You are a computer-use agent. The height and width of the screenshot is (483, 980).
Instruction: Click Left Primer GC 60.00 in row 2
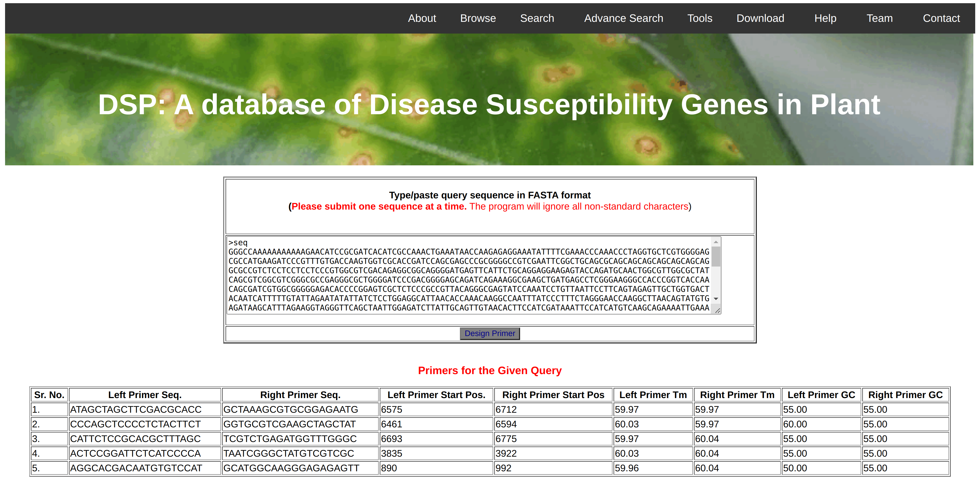pos(795,424)
